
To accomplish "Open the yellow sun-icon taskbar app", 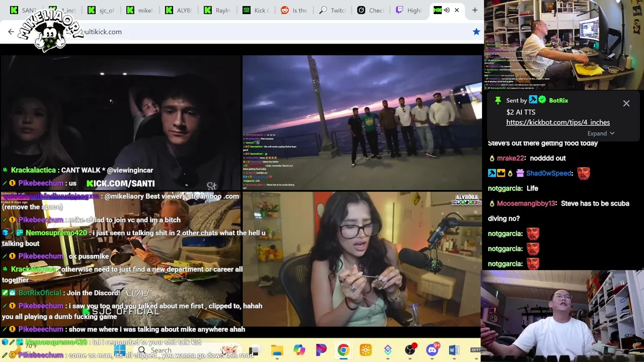I will click(x=366, y=350).
